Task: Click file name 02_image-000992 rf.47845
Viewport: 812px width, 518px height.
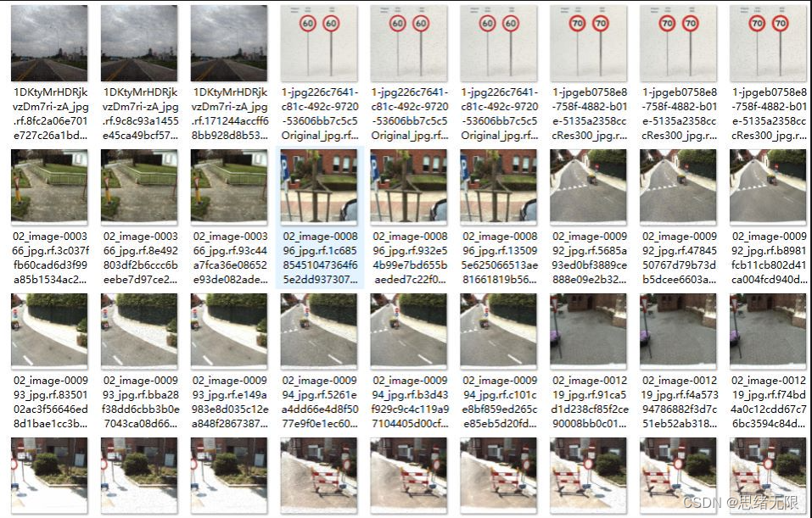Action: pyautogui.click(x=679, y=258)
